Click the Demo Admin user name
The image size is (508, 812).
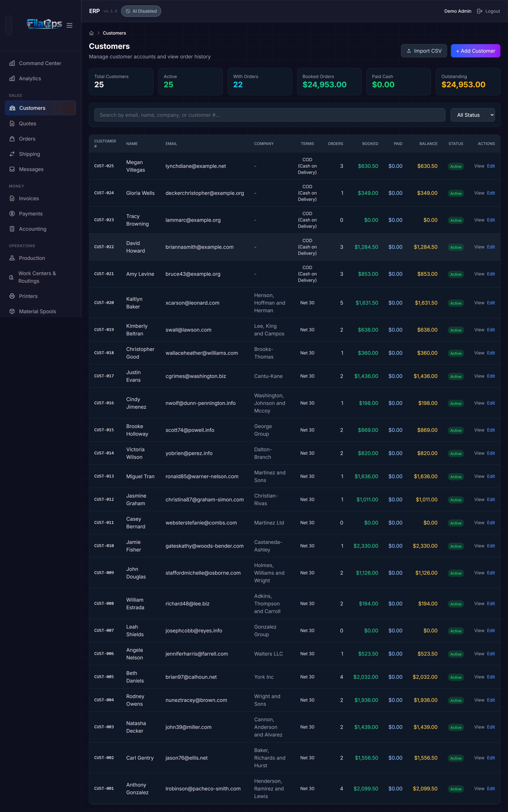click(458, 11)
